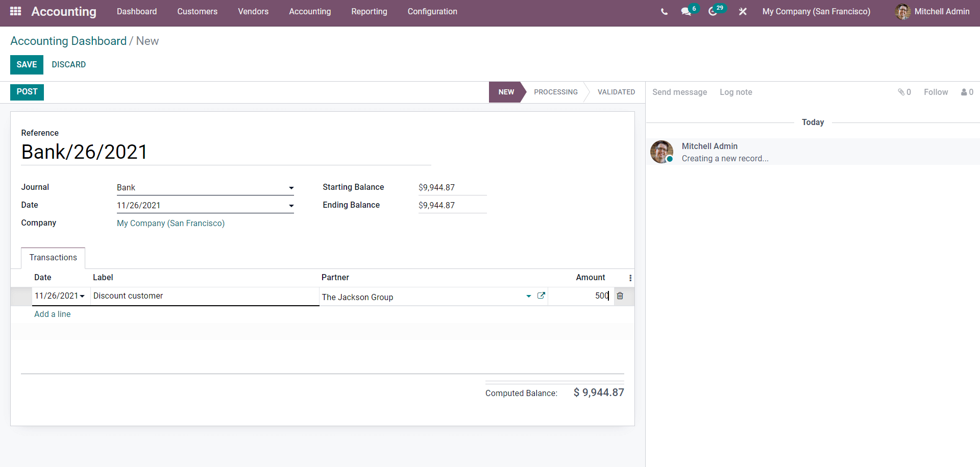Sort by the Amount column header
This screenshot has height=467, width=980.
pyautogui.click(x=591, y=278)
